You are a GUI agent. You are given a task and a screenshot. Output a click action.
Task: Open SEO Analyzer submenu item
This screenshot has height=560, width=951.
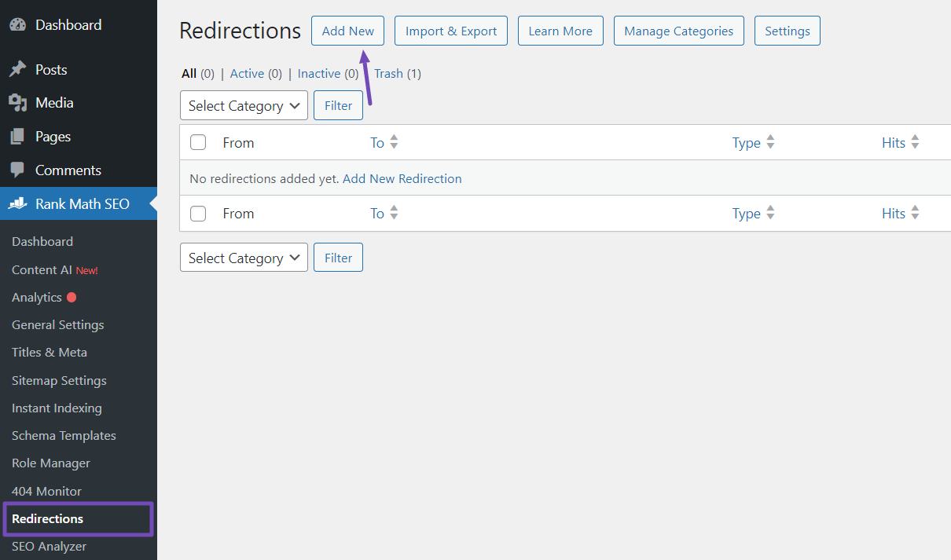point(50,547)
